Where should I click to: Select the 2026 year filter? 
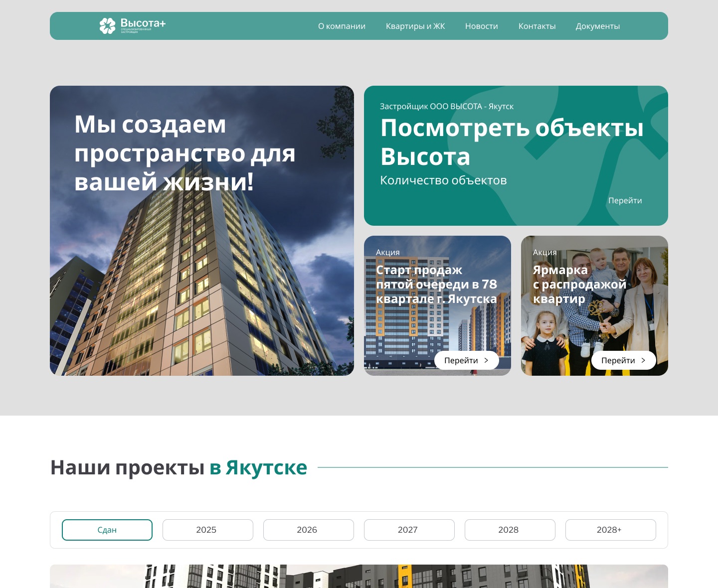click(309, 530)
